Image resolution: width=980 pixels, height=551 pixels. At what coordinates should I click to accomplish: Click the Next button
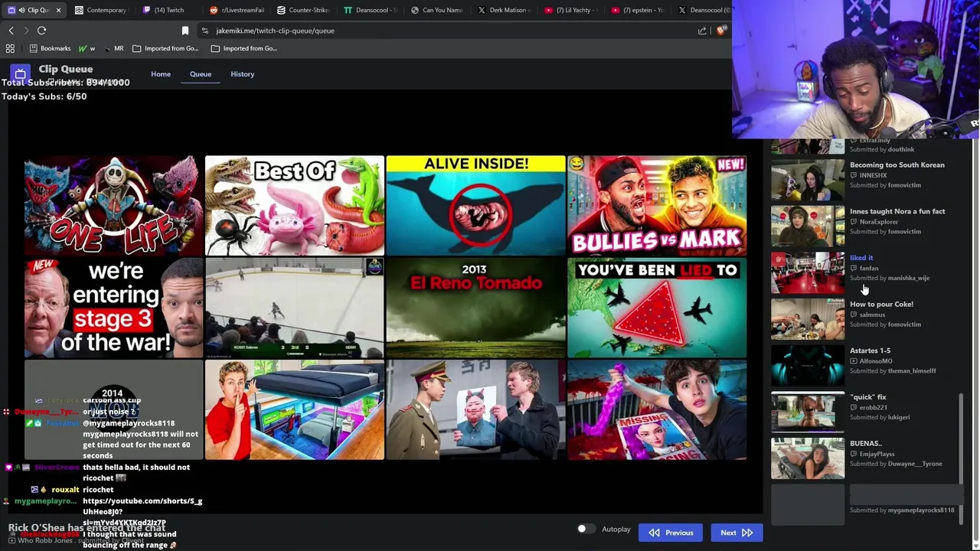(737, 533)
